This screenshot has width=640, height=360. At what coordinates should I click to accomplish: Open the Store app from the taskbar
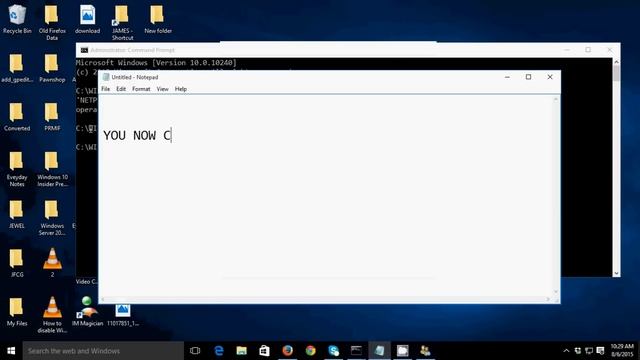(x=264, y=351)
